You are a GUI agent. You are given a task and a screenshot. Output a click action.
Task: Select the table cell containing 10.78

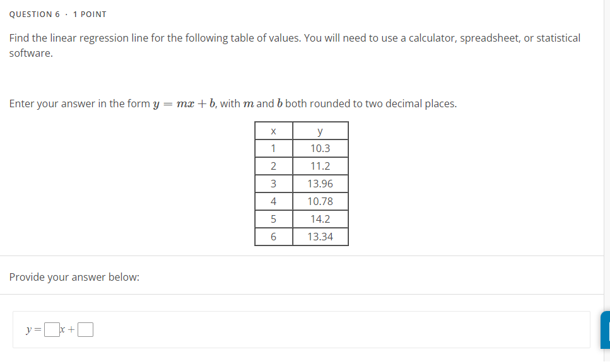[x=320, y=201]
